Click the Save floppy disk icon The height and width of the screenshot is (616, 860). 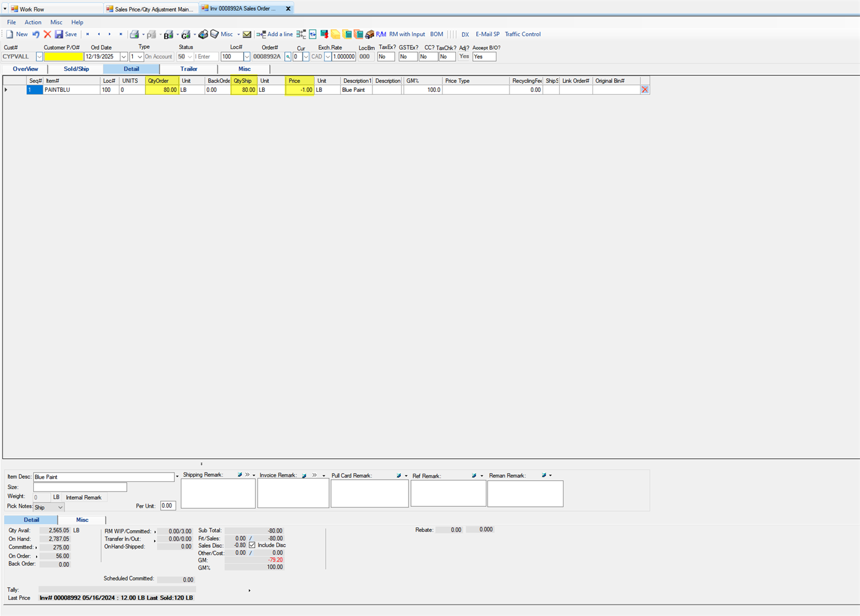(59, 34)
